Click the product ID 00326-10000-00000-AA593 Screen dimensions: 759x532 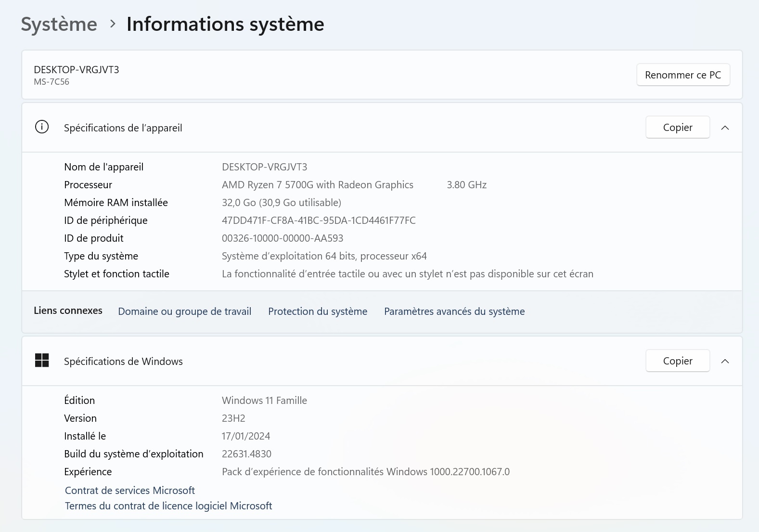(283, 238)
